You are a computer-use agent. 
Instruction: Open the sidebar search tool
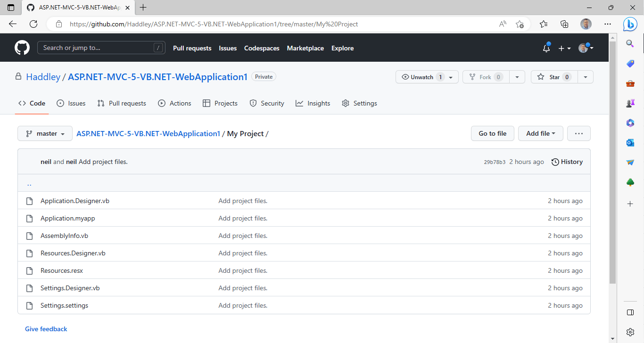630,43
